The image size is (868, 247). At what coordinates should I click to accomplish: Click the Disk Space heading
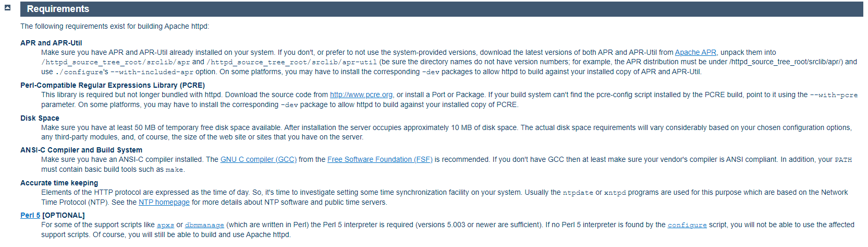pyautogui.click(x=40, y=118)
